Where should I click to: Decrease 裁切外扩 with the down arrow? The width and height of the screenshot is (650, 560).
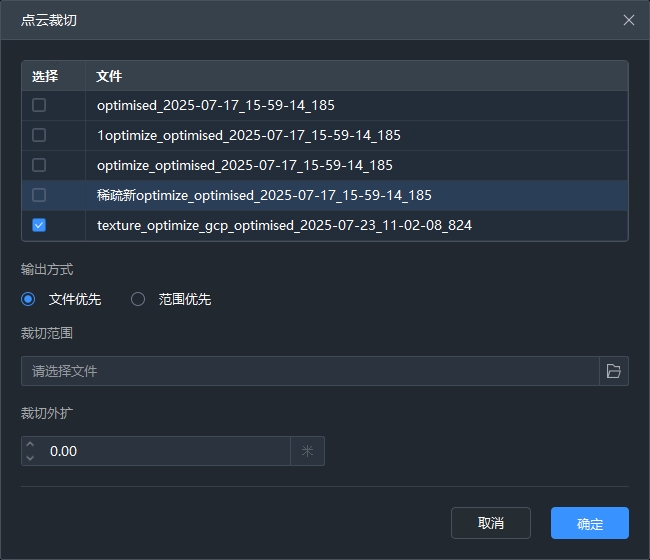[x=30, y=458]
